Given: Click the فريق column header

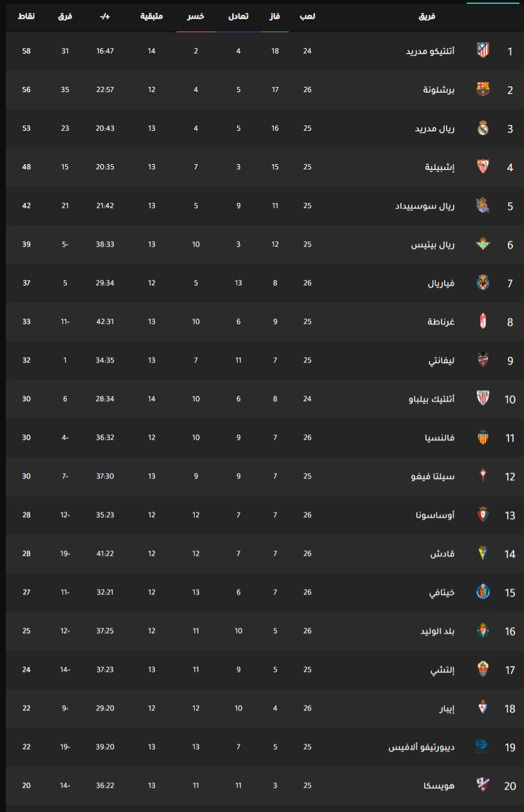Looking at the screenshot, I should point(427,16).
